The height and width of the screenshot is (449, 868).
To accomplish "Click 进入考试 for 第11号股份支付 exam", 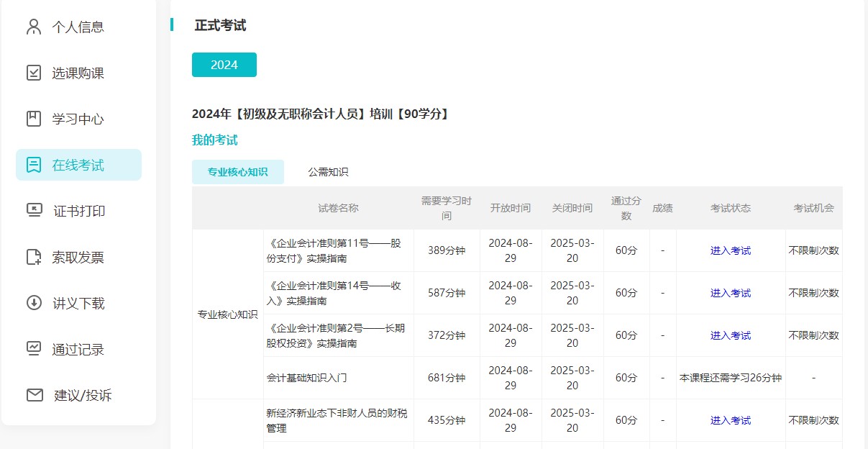I will (x=731, y=250).
